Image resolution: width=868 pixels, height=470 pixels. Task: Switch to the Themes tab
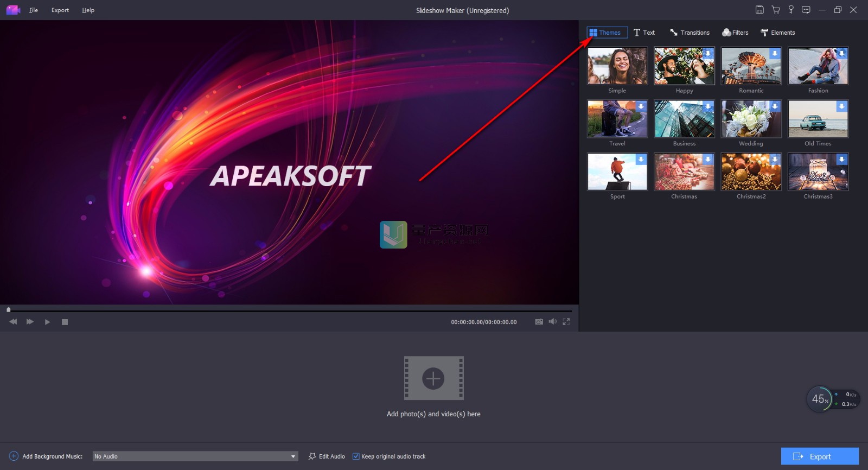point(607,33)
